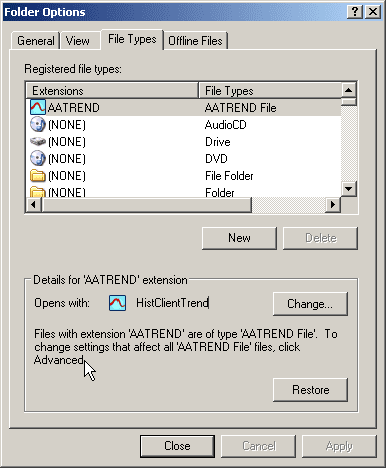386x468 pixels.
Task: Click the New button
Action: click(x=239, y=238)
